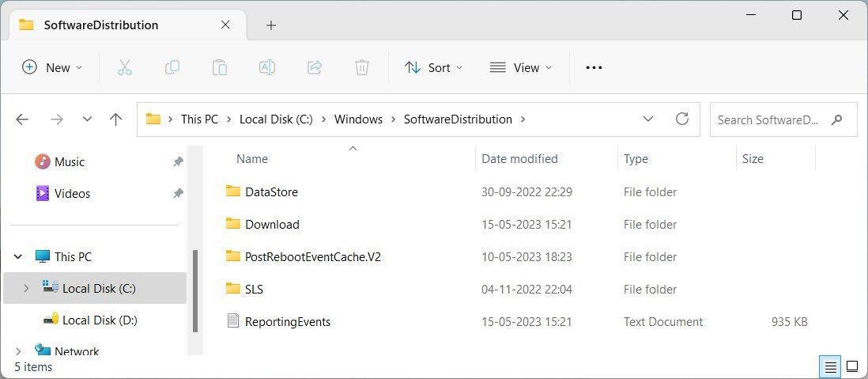Screen dimensions: 868x379
Task: Click the Copy icon in toolbar
Action: (x=172, y=67)
